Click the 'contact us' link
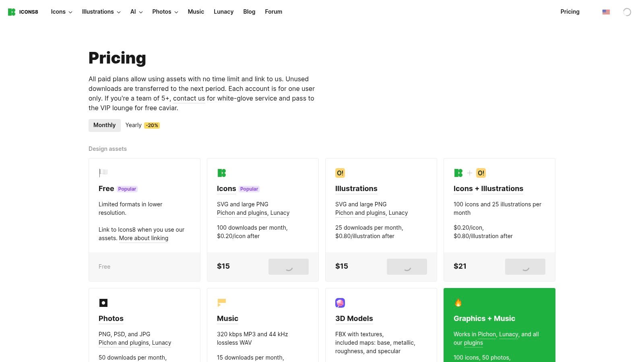 pos(189,99)
